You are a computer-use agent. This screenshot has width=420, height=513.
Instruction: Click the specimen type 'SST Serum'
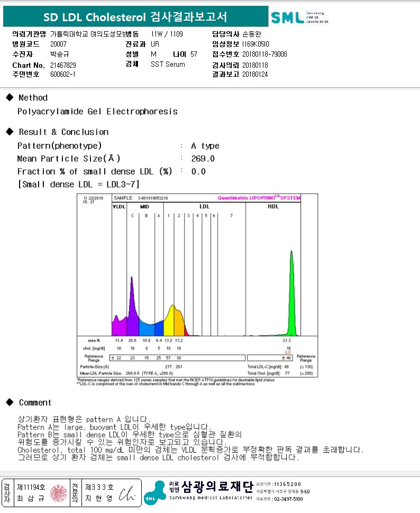pyautogui.click(x=168, y=64)
